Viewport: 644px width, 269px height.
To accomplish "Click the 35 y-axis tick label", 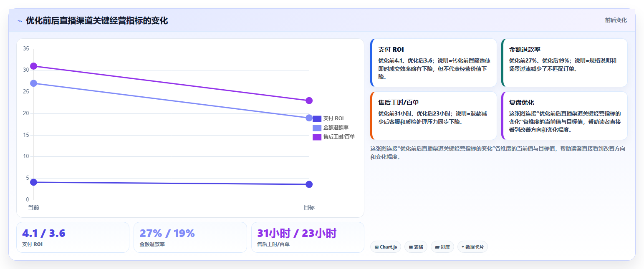I will pos(26,49).
